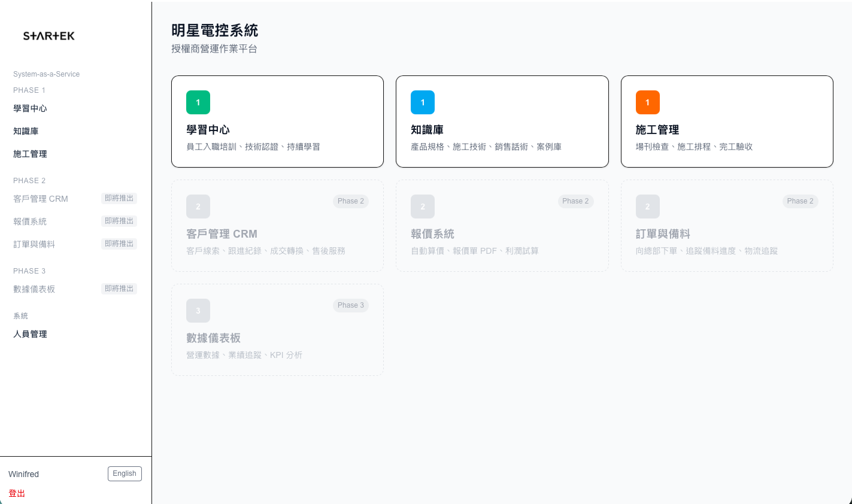The width and height of the screenshot is (852, 504).
Task: Click the blue numbered icon on 知識庫 card
Action: click(x=423, y=102)
